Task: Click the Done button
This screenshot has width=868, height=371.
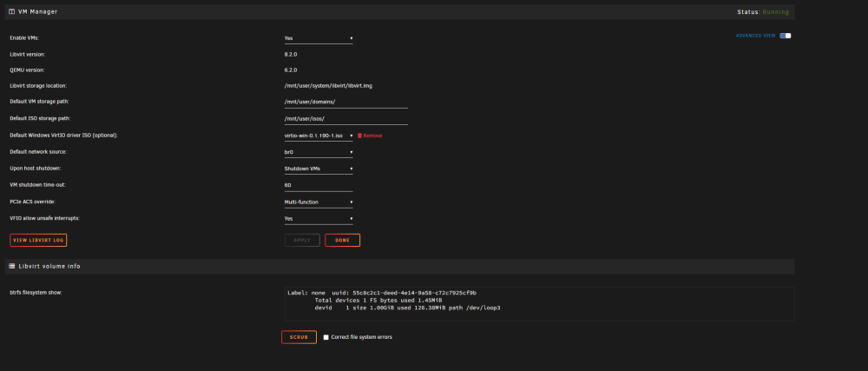Action: click(x=343, y=241)
